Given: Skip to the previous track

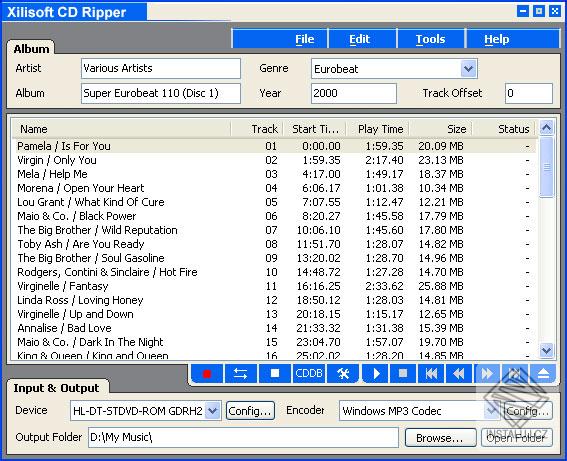Looking at the screenshot, I should point(431,374).
